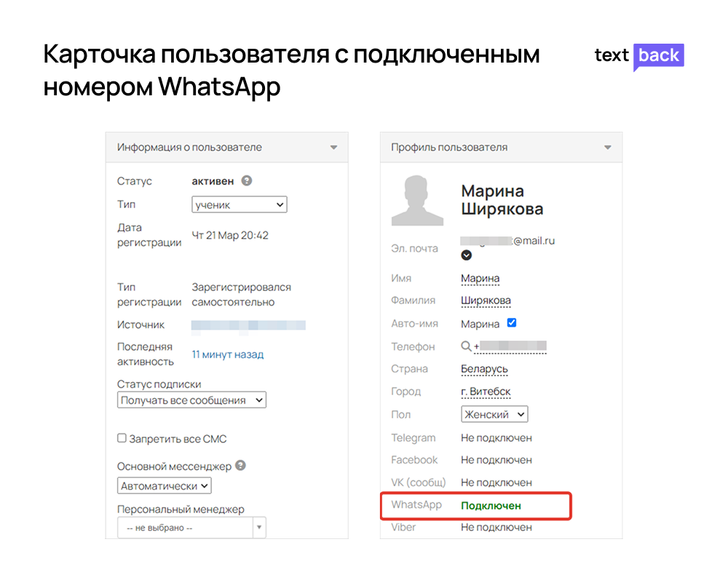The image size is (728, 582).
Task: Enable the Запретить все СМС checkbox
Action: coord(122,438)
